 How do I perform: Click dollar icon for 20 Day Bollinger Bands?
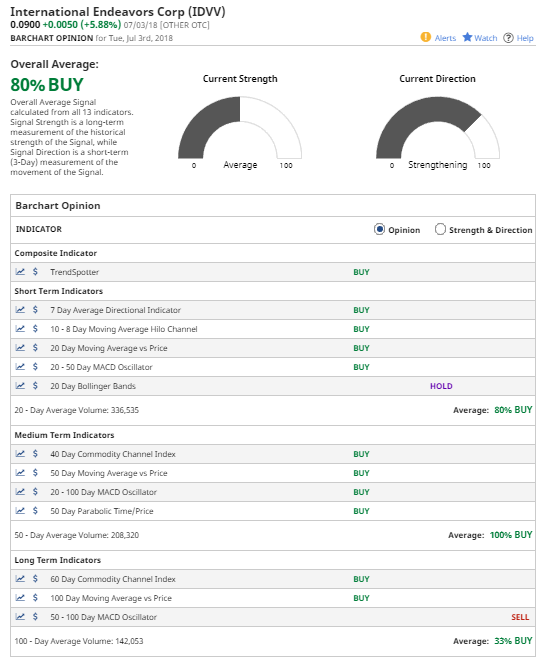point(35,386)
